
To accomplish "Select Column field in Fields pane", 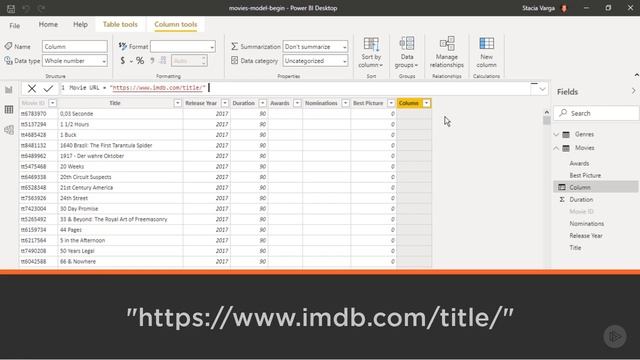I will 596,187.
